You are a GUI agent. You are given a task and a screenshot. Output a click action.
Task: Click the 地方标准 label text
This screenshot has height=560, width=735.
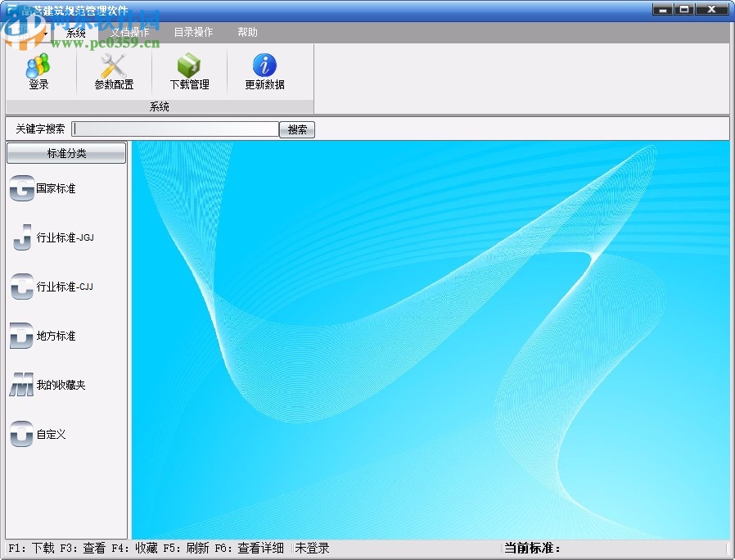(56, 336)
